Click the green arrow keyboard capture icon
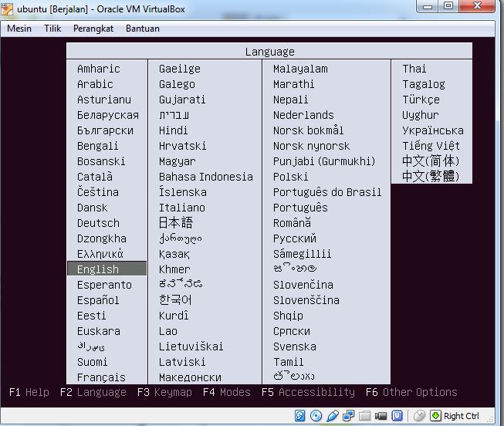The image size is (504, 426). point(435,416)
